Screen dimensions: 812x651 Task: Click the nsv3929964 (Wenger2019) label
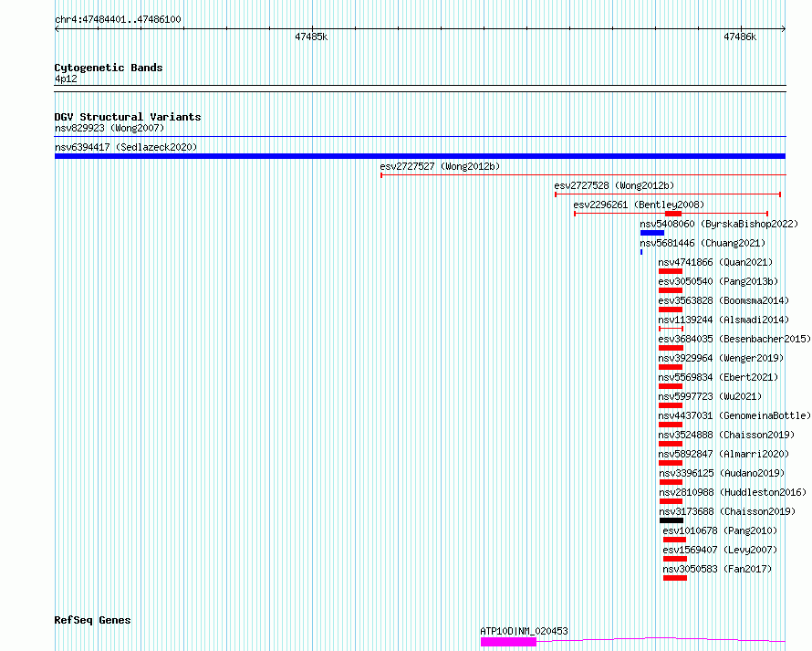[721, 358]
